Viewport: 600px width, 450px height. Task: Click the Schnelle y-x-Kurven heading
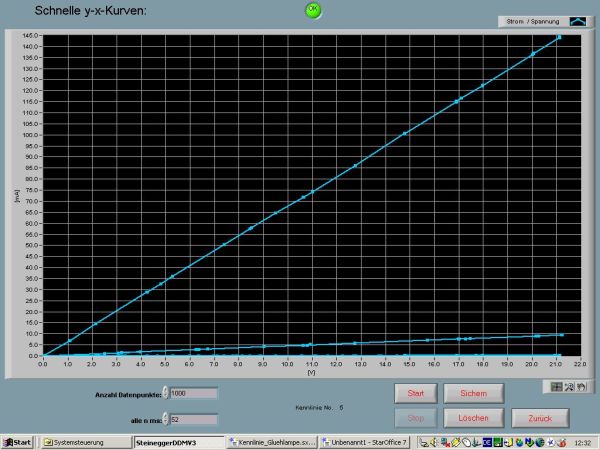click(x=90, y=10)
